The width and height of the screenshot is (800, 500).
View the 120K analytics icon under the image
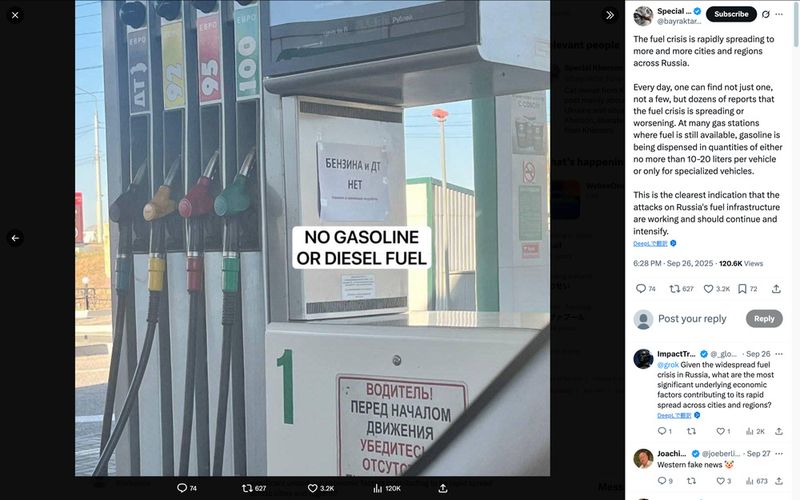pos(378,488)
